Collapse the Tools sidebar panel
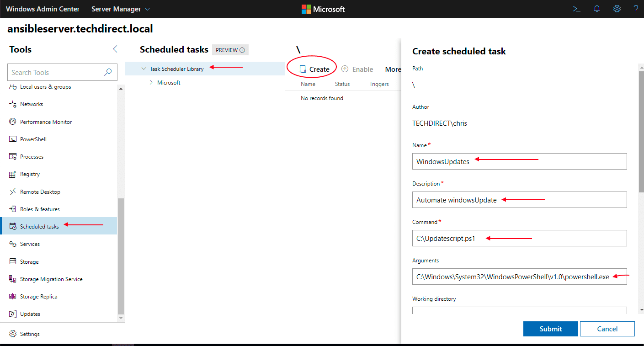 tap(115, 49)
